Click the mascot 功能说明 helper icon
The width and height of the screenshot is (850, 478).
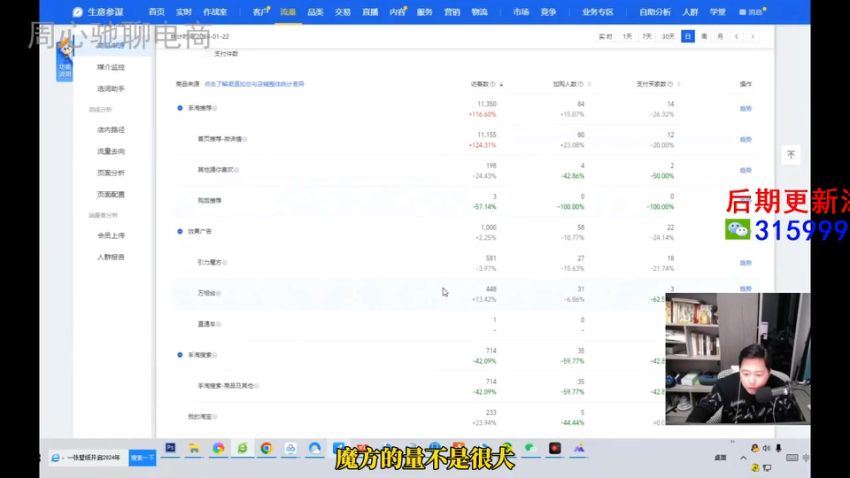[x=65, y=61]
